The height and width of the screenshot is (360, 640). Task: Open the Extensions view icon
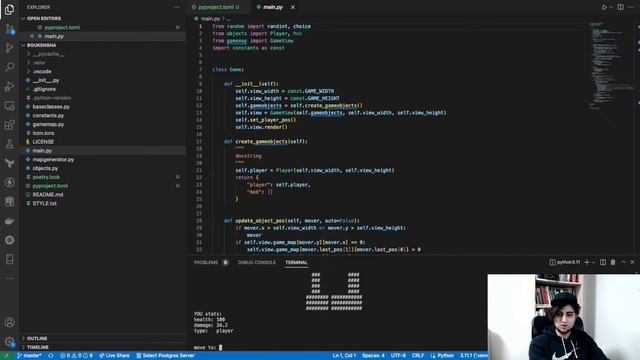(x=9, y=125)
